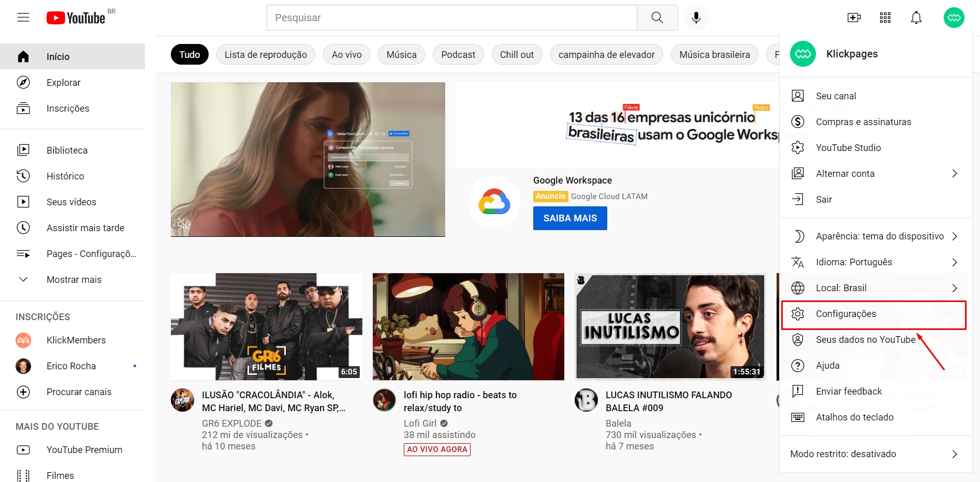Click the Assistir mais tarde icon
Viewport: 980px width, 482px height.
point(23,228)
